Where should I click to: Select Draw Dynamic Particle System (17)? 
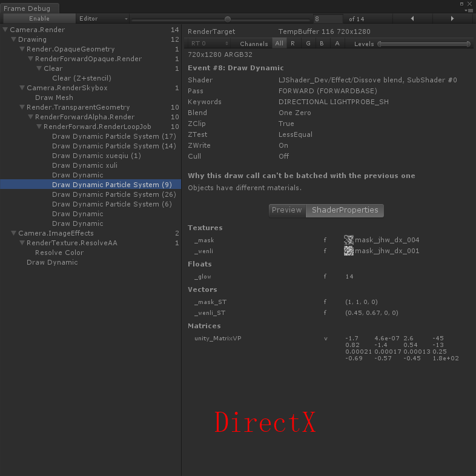click(114, 136)
